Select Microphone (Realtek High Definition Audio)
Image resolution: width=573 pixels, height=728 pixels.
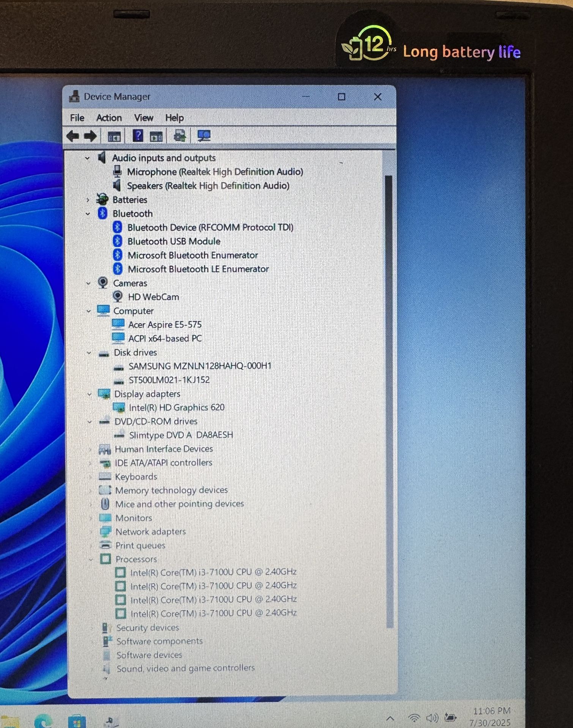click(x=215, y=172)
